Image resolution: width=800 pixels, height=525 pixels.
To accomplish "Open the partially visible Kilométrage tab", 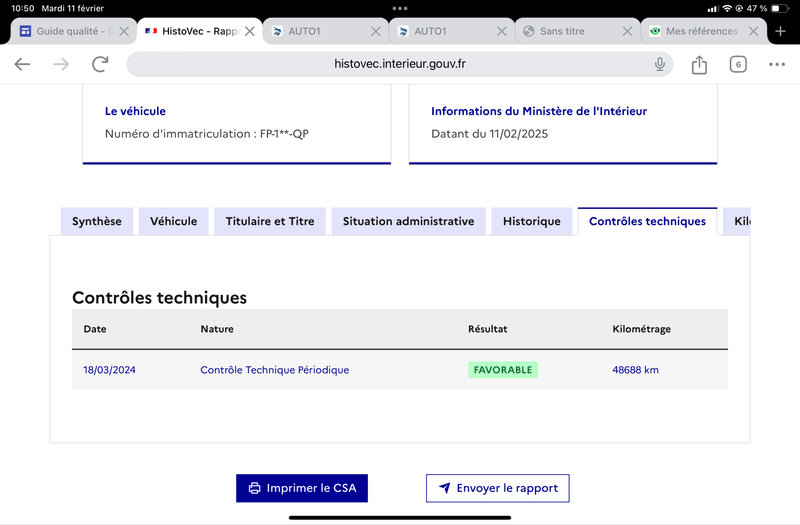I will pyautogui.click(x=737, y=221).
